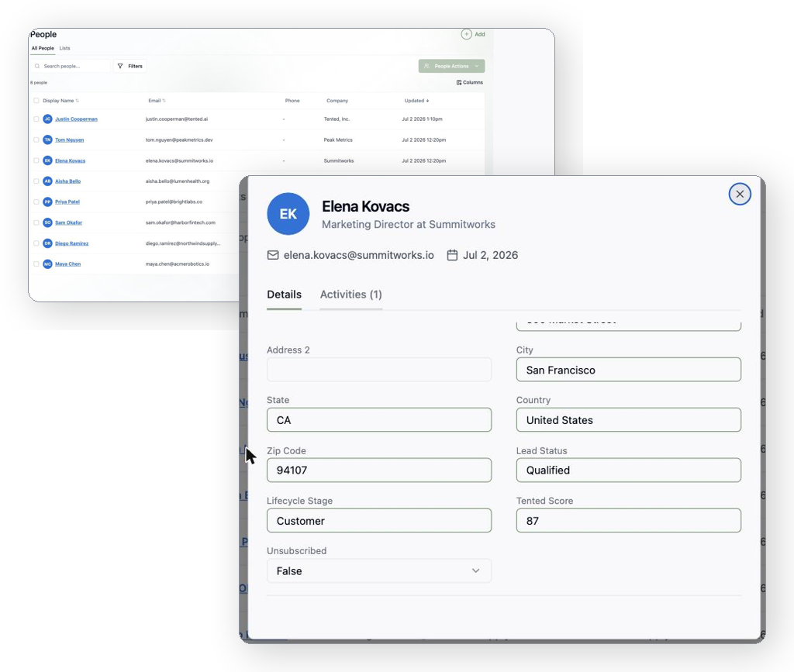Image resolution: width=794 pixels, height=672 pixels.
Task: Click the SO avatar for Sam Okafor
Action: [x=47, y=222]
